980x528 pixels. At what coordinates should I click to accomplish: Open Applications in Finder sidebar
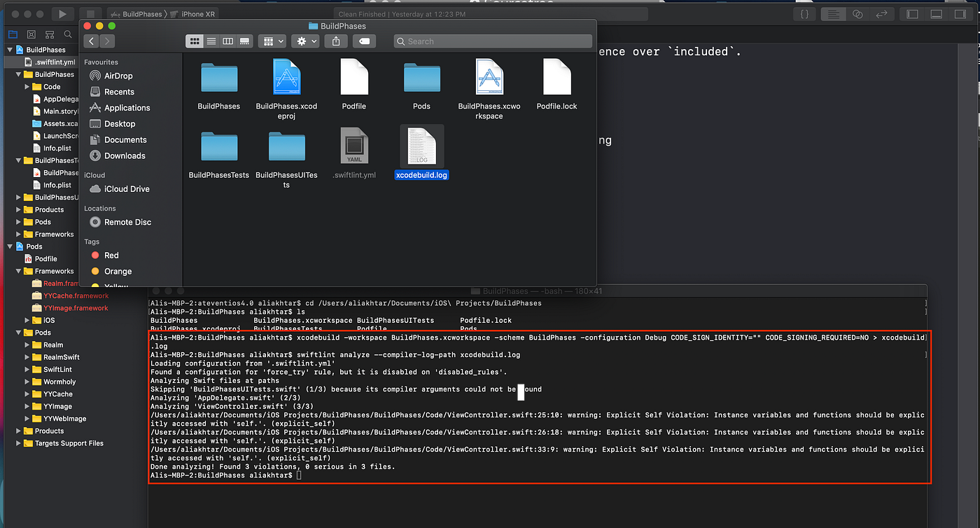click(x=120, y=108)
